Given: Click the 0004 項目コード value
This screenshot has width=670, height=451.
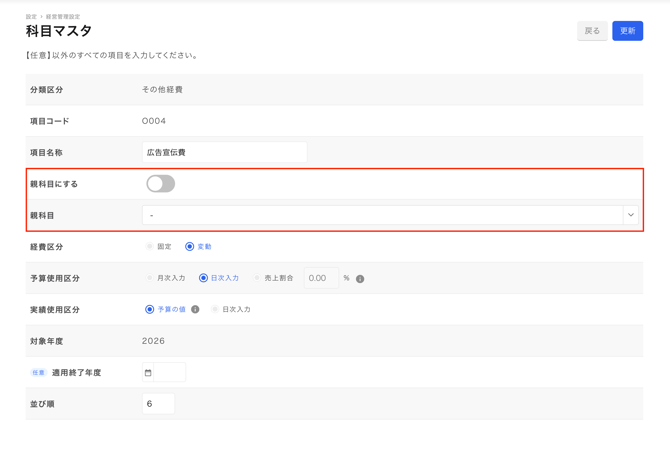Looking at the screenshot, I should (x=154, y=121).
